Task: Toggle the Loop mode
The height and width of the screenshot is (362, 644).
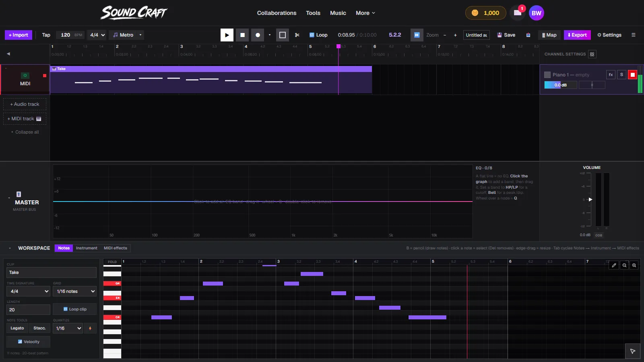Action: [x=318, y=35]
